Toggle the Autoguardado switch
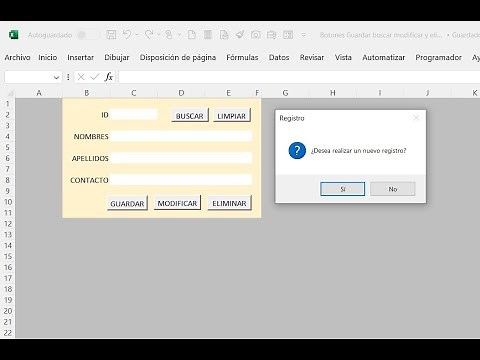This screenshot has height=360, width=480. tap(88, 35)
